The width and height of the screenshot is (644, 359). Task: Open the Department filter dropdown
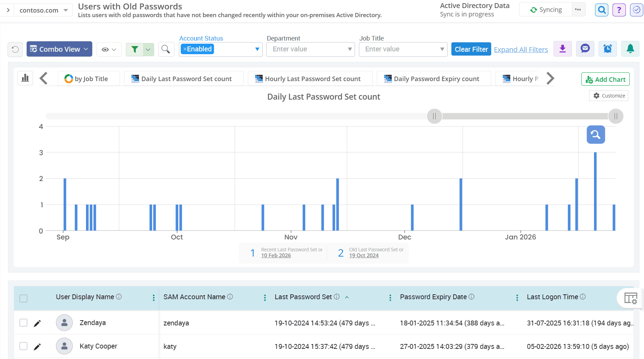click(310, 49)
